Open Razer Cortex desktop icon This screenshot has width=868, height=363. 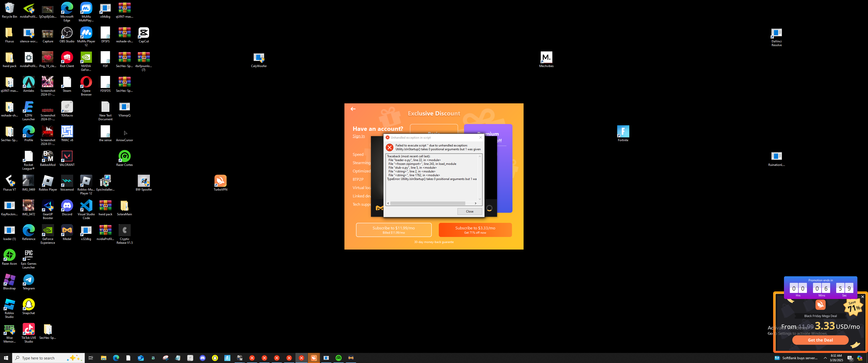[124, 157]
